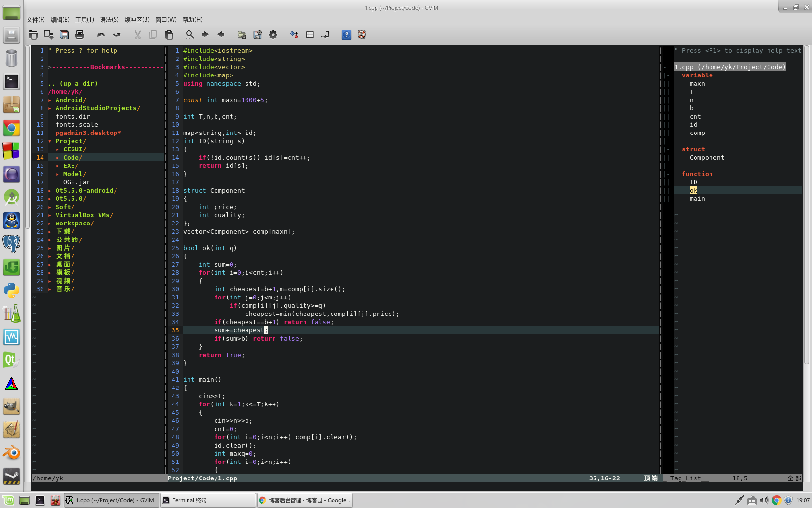
Task: Click the Find Next right-arrow icon
Action: point(205,35)
